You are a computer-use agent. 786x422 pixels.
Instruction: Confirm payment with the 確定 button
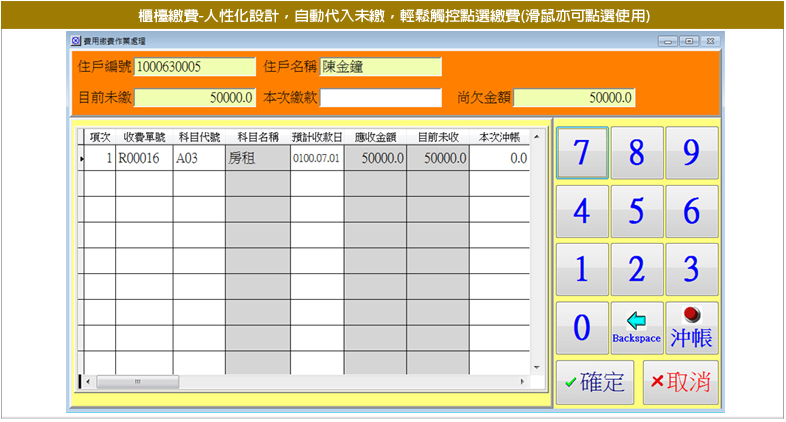pos(595,383)
